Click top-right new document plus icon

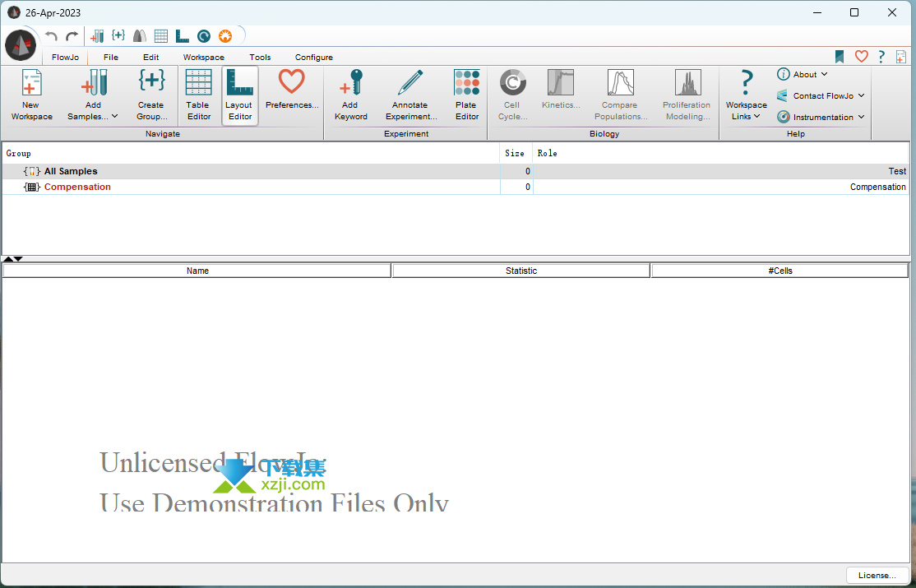[901, 56]
